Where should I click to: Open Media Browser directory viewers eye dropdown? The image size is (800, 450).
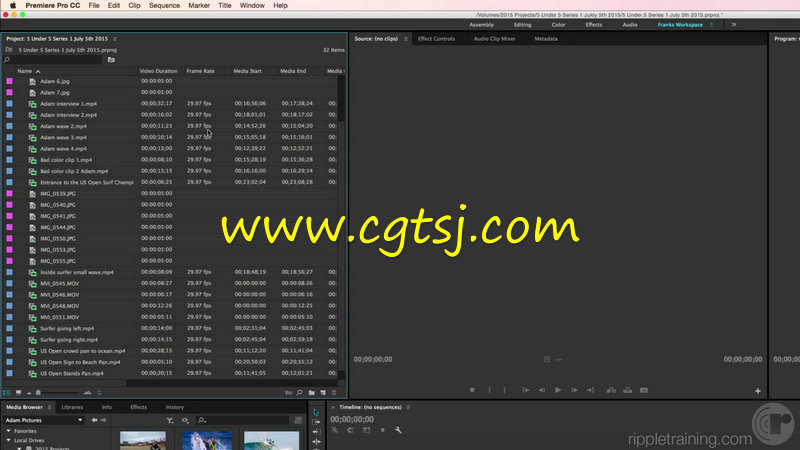(185, 420)
